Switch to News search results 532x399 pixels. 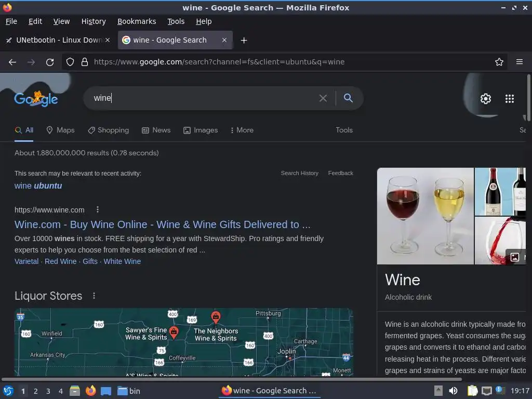coord(156,130)
